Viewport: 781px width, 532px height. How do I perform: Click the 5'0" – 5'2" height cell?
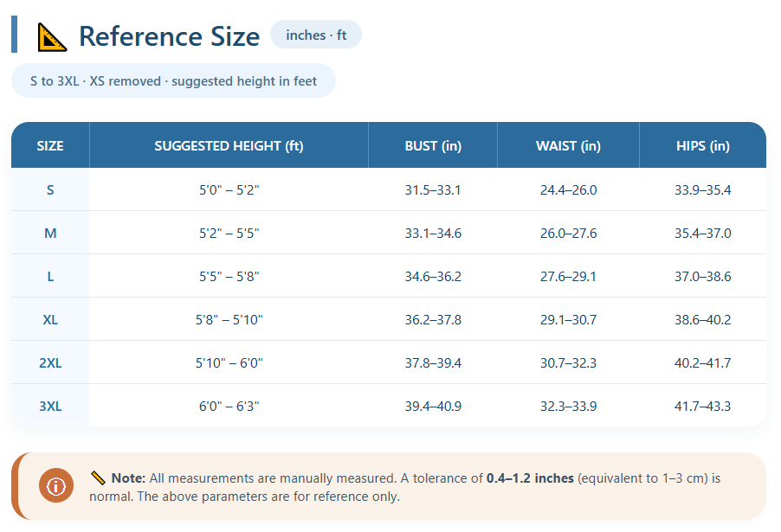point(229,189)
